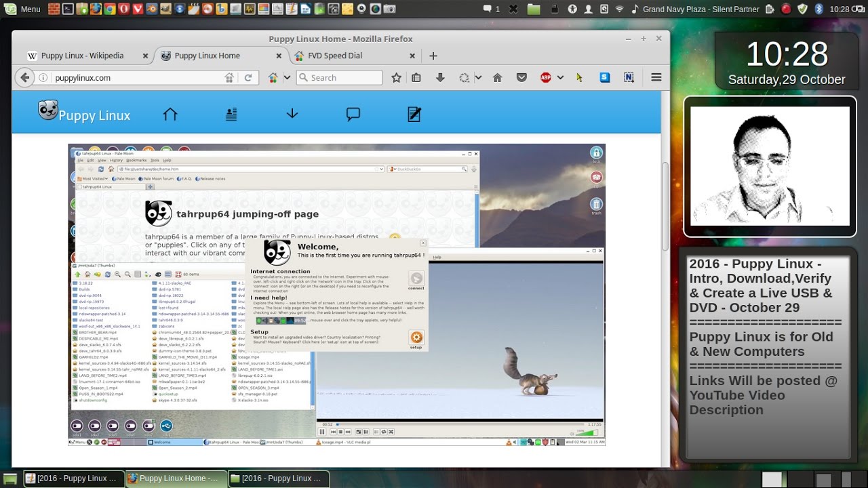Screen dimensions: 868x488
Task: Launch Blender from the top panel
Action: coord(151,9)
